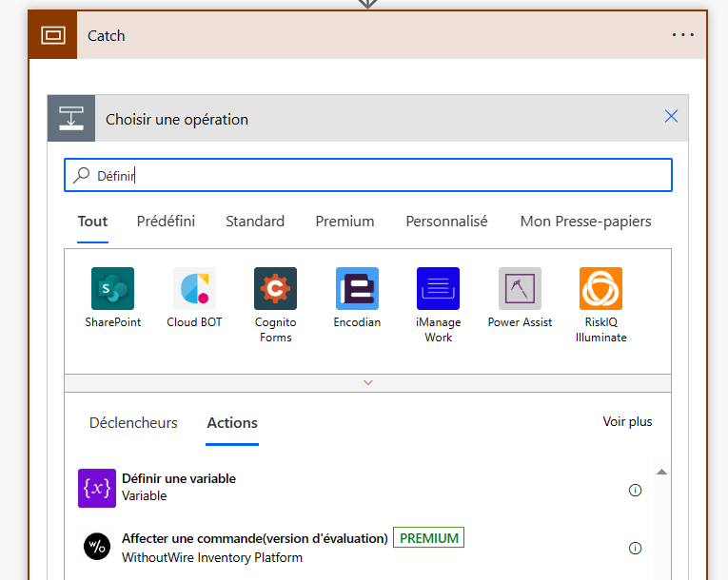This screenshot has height=580, width=728.
Task: Open the Catch ellipsis menu
Action: (x=683, y=35)
